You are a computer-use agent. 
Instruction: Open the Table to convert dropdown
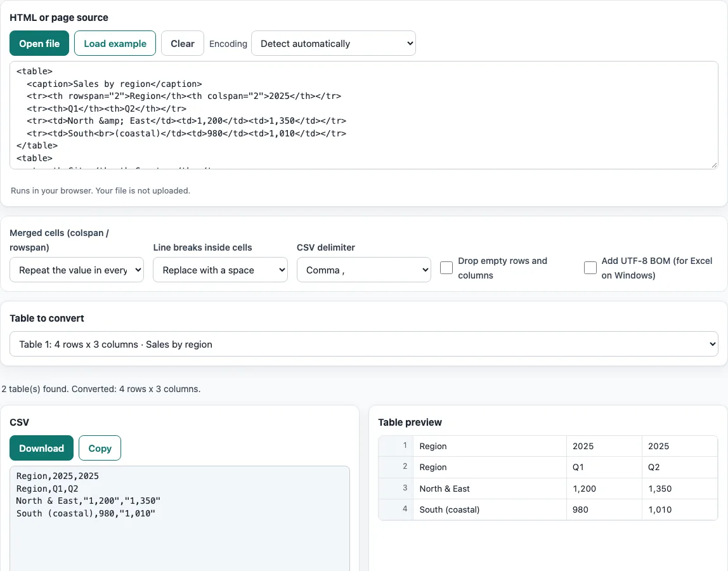[x=364, y=344]
